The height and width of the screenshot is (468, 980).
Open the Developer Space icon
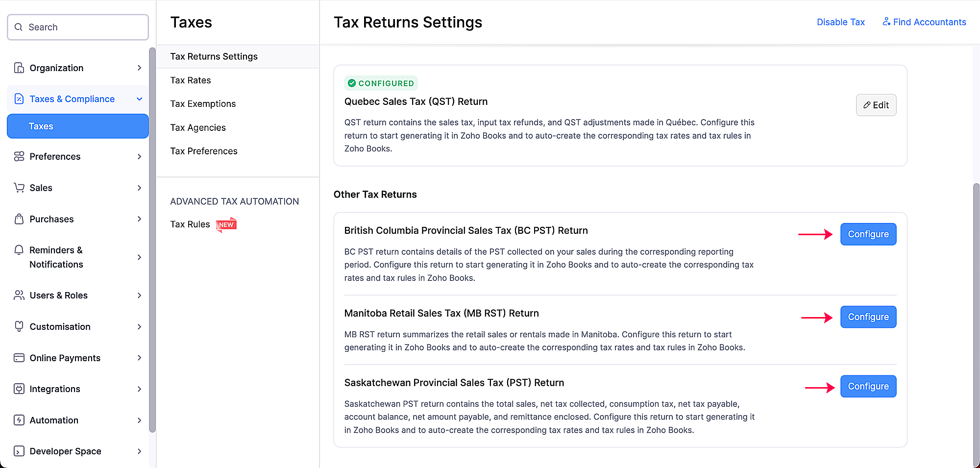click(19, 451)
